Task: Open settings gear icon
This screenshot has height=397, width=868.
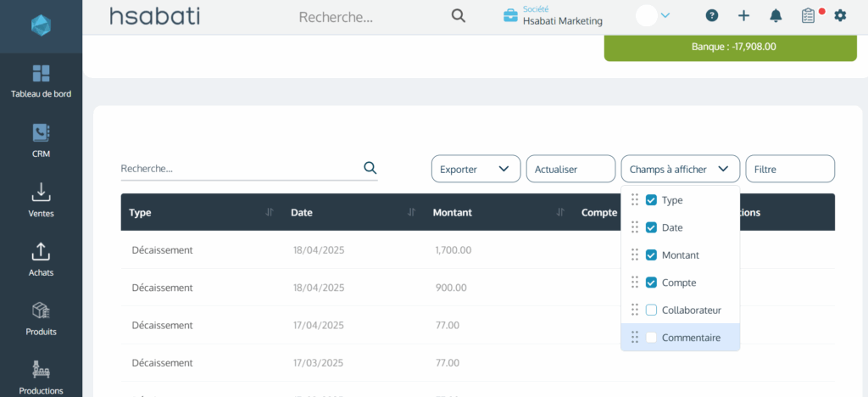Action: click(840, 15)
